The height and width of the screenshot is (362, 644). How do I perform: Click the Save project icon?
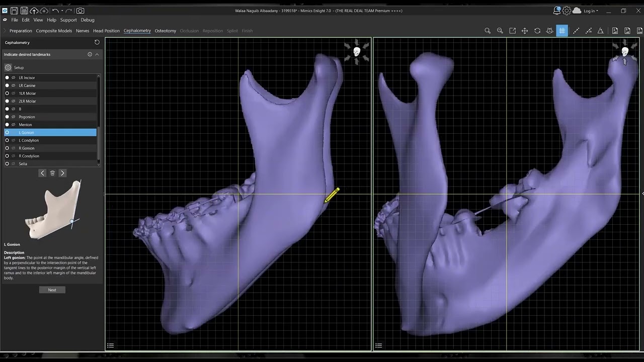point(14,11)
